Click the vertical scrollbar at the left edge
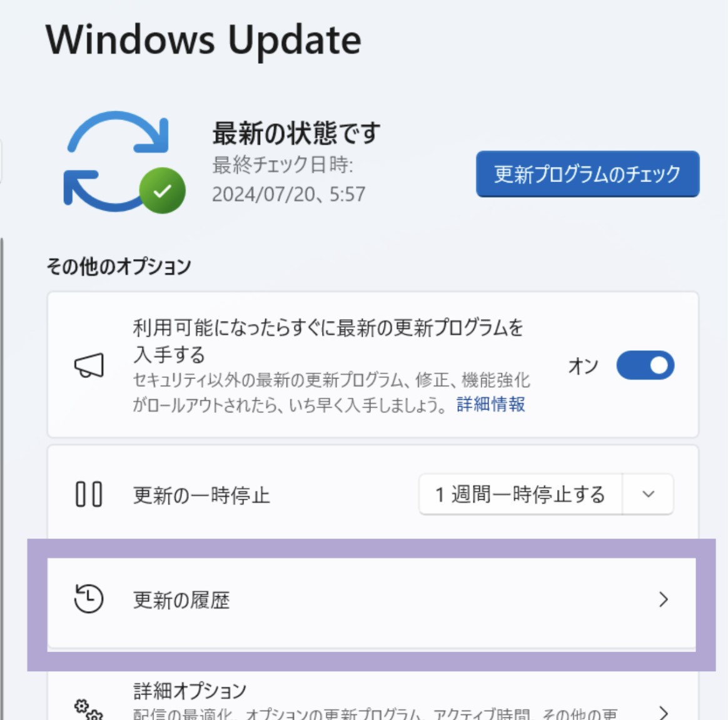The image size is (728, 720). [2, 479]
